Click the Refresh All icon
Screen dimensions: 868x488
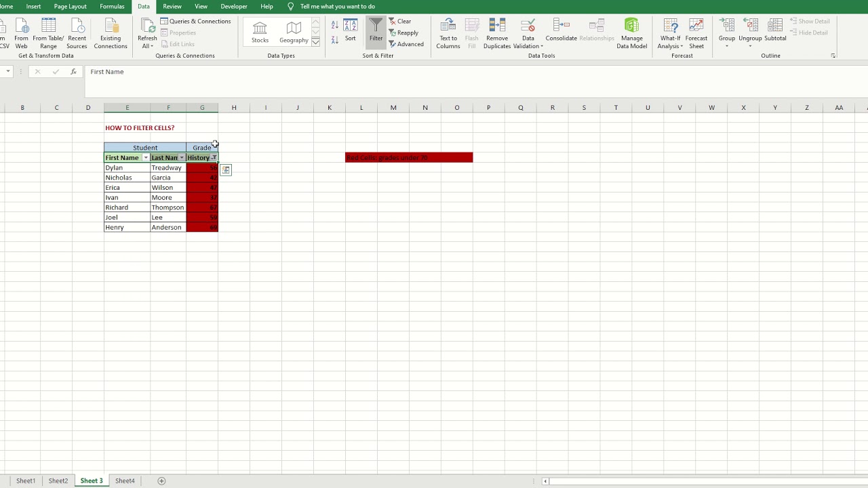pyautogui.click(x=147, y=26)
